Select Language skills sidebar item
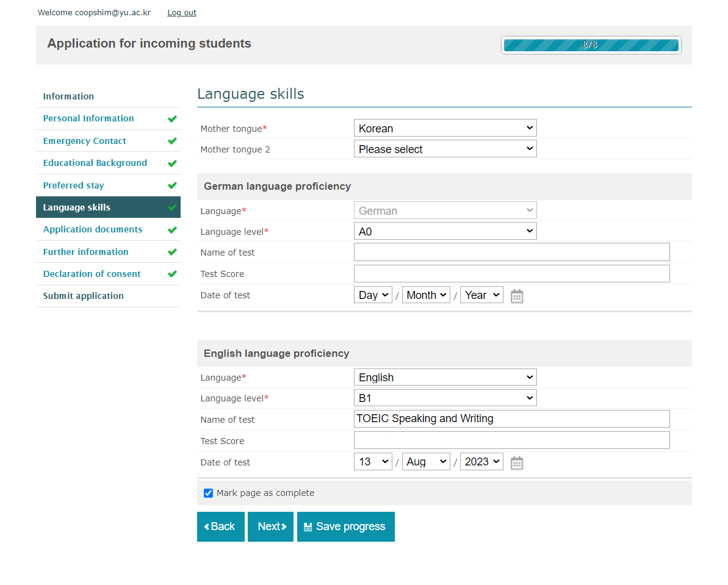Screen dimensions: 728x585 [x=108, y=207]
